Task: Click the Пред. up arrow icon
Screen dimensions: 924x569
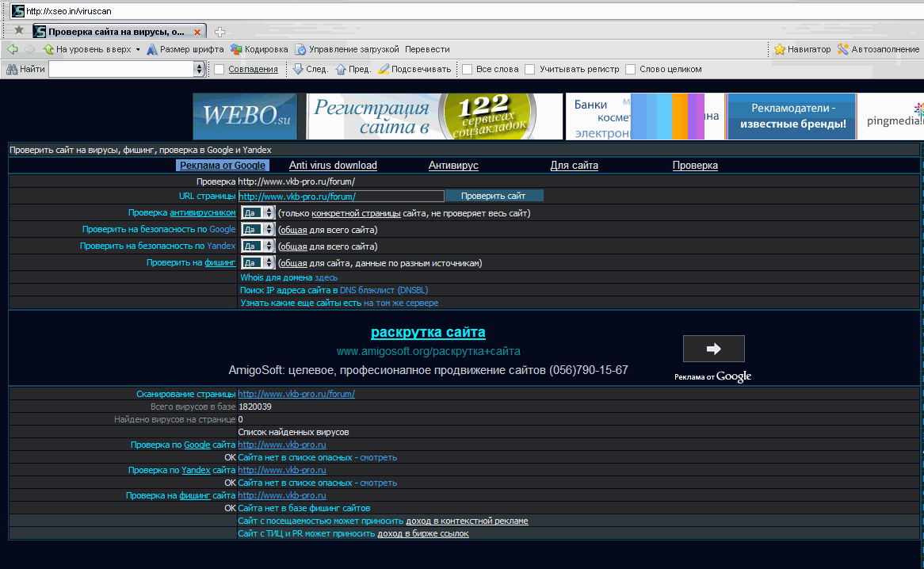Action: (x=341, y=69)
